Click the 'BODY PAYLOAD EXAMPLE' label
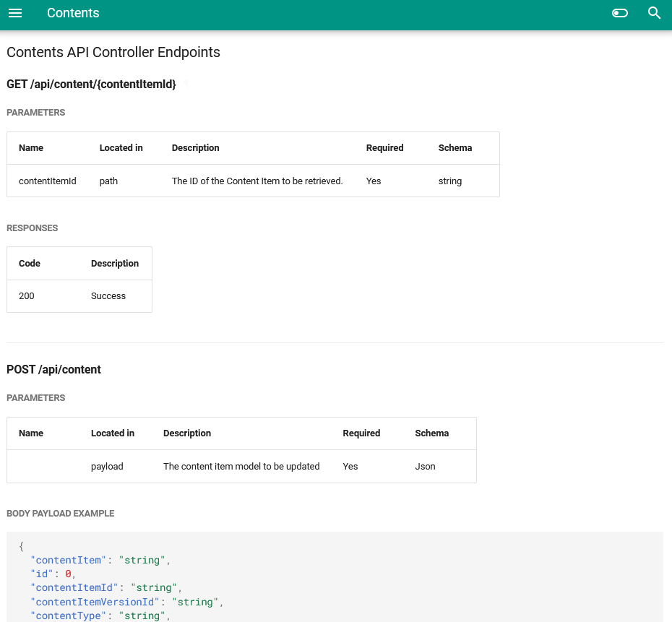Viewport: 672px width, 622px height. [x=61, y=513]
